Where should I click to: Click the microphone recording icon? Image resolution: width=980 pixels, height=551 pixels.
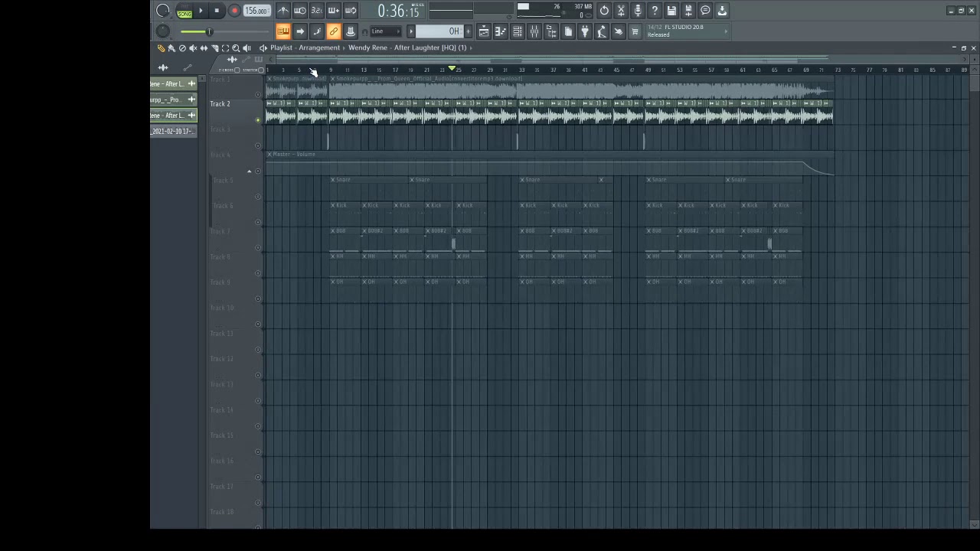[638, 11]
